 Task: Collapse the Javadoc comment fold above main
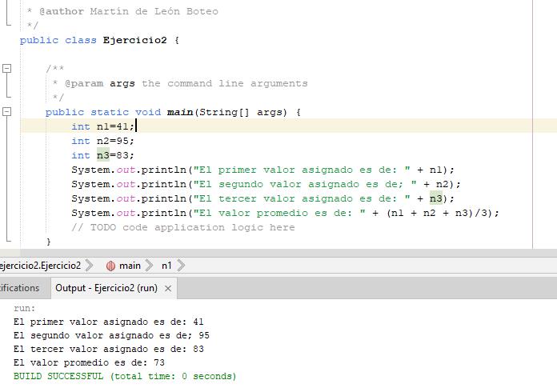point(6,68)
